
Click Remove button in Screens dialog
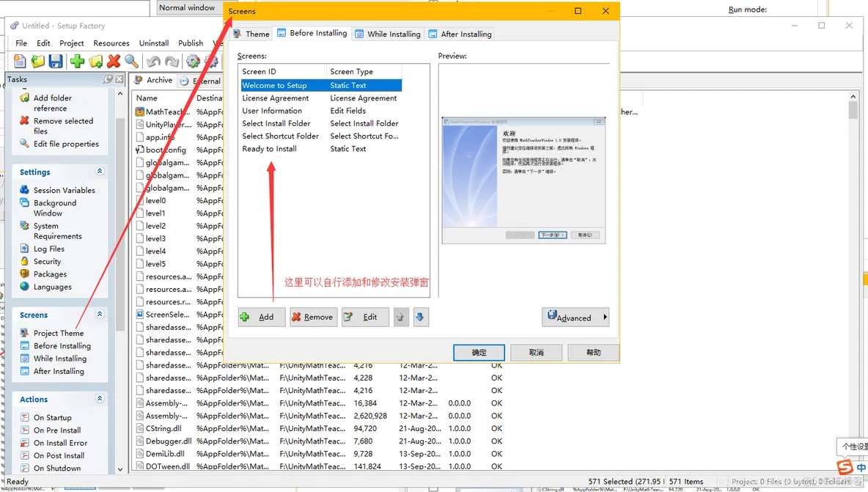(x=313, y=317)
